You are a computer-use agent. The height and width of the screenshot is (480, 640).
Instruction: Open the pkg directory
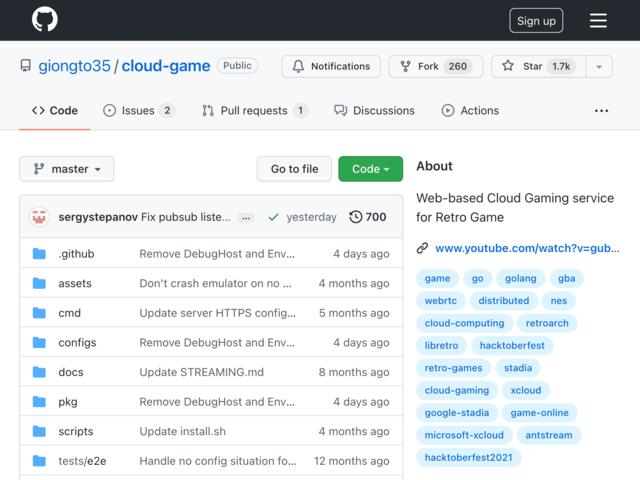(x=68, y=402)
